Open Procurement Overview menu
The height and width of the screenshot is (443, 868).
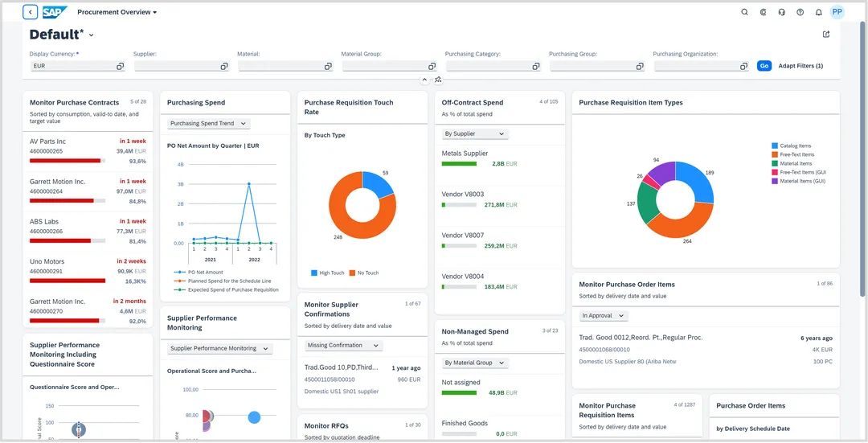pos(117,12)
